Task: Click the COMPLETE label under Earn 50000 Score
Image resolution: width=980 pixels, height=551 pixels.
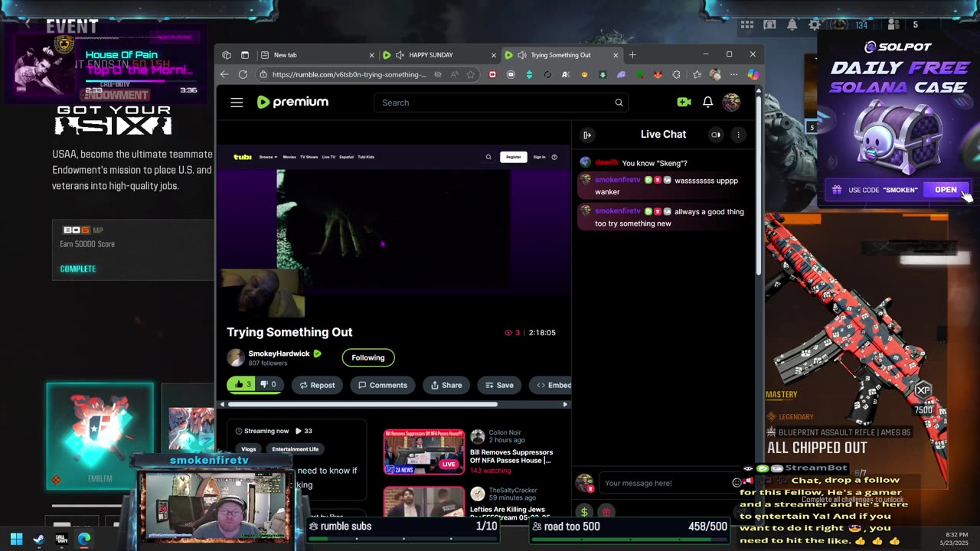Action: tap(78, 269)
